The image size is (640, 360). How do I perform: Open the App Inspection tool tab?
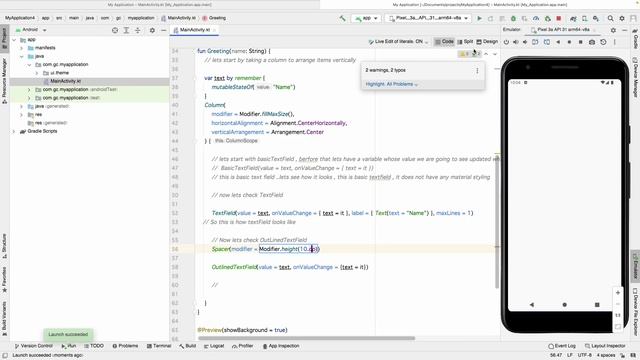tap(281, 346)
